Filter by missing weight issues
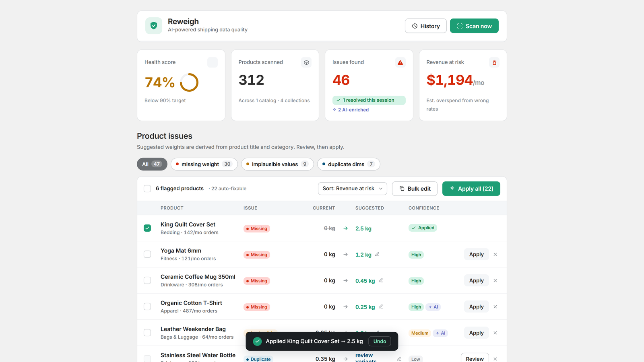Image resolution: width=644 pixels, height=362 pixels. (x=204, y=164)
